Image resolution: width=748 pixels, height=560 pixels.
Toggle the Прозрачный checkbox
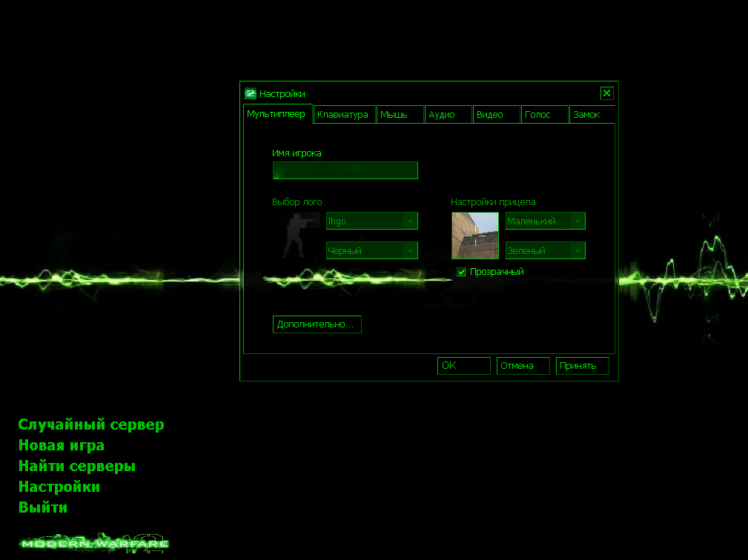pyautogui.click(x=461, y=272)
